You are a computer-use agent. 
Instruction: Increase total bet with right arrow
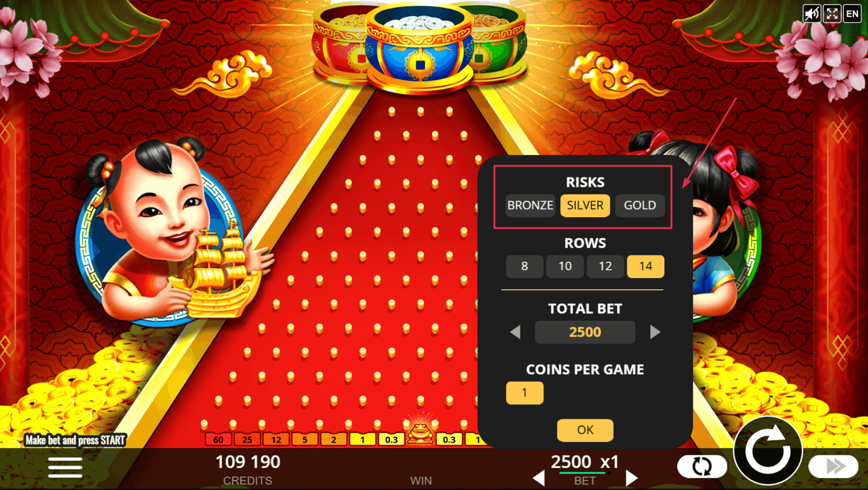click(x=655, y=332)
